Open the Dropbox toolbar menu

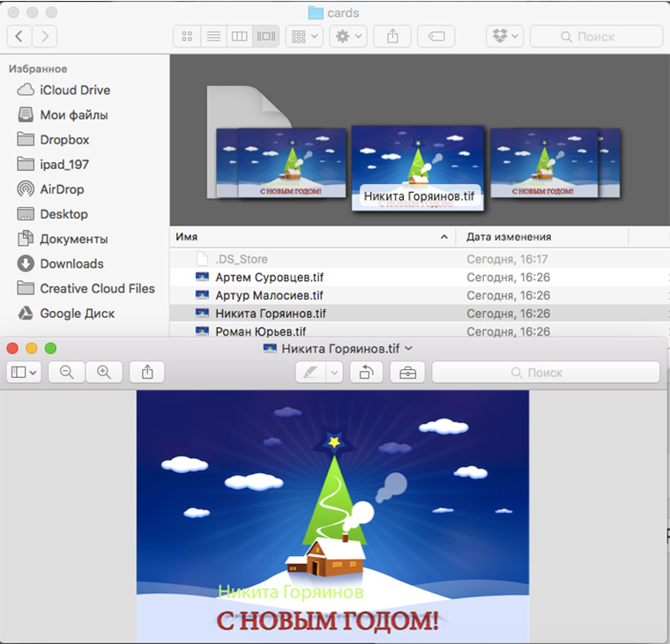pos(504,36)
